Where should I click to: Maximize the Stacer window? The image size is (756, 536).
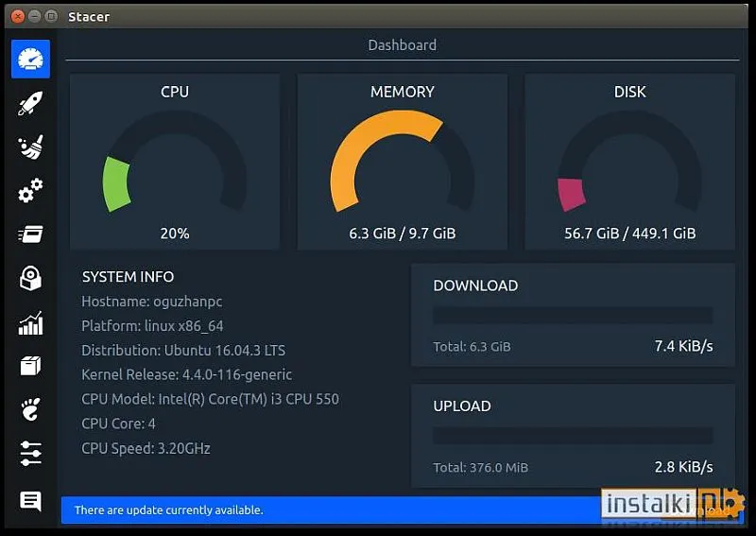[51, 16]
